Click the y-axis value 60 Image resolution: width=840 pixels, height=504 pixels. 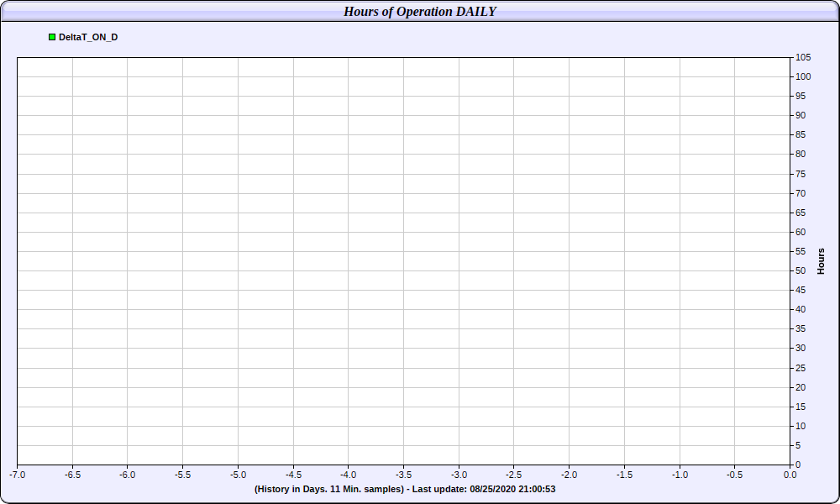coord(801,232)
